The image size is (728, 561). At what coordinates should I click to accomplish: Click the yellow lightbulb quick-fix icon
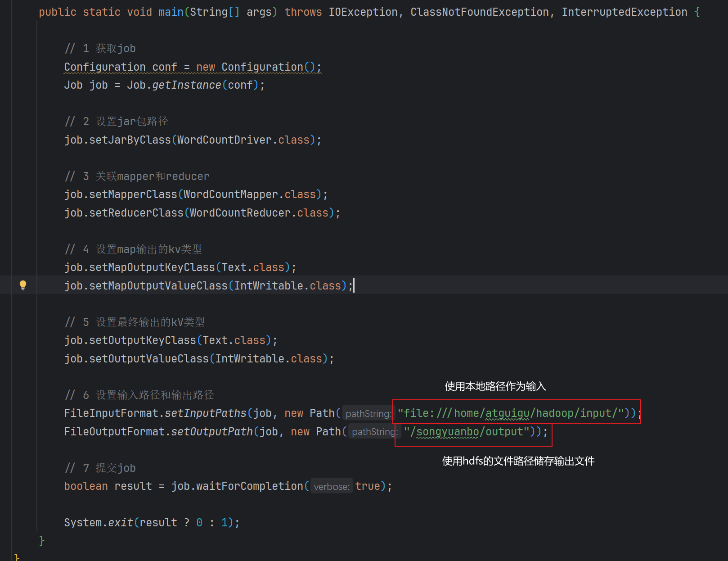[23, 285]
